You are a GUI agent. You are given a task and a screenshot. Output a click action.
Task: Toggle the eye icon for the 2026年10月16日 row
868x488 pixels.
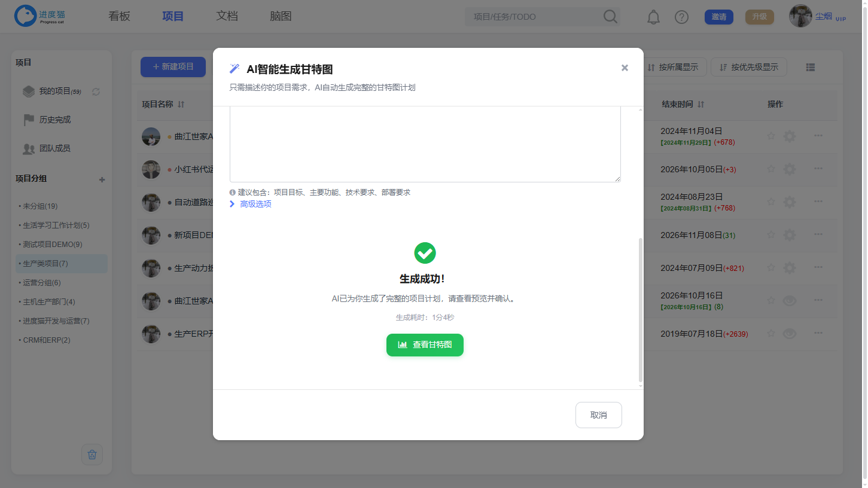[x=790, y=301]
